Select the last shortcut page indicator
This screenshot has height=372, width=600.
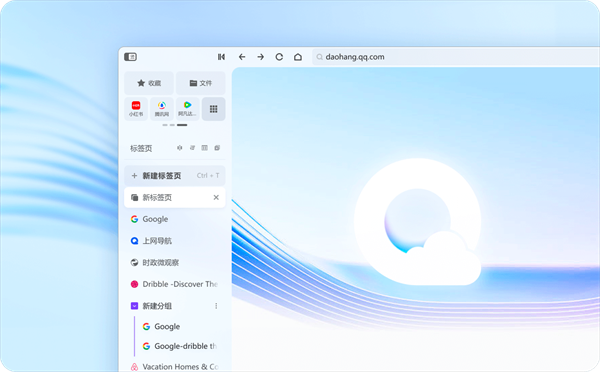182,125
